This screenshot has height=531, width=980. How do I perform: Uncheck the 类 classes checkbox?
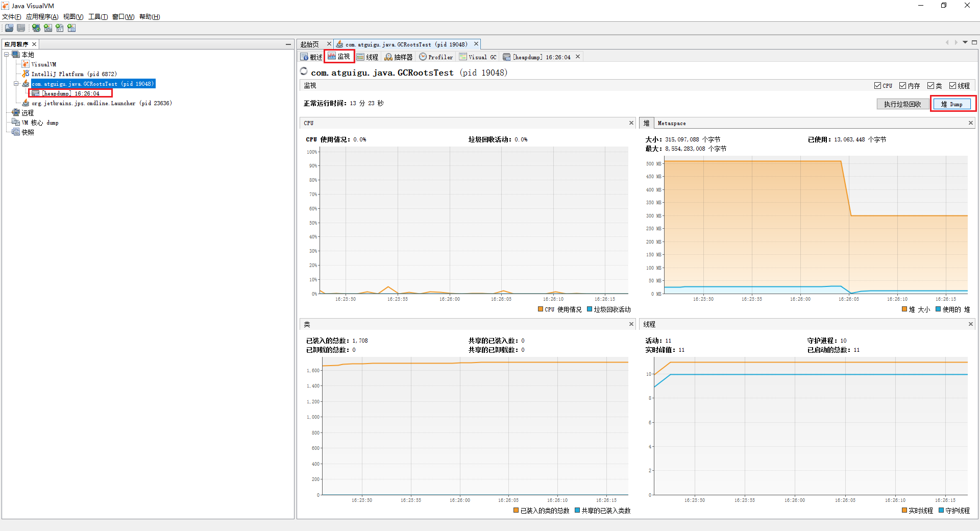coord(930,86)
